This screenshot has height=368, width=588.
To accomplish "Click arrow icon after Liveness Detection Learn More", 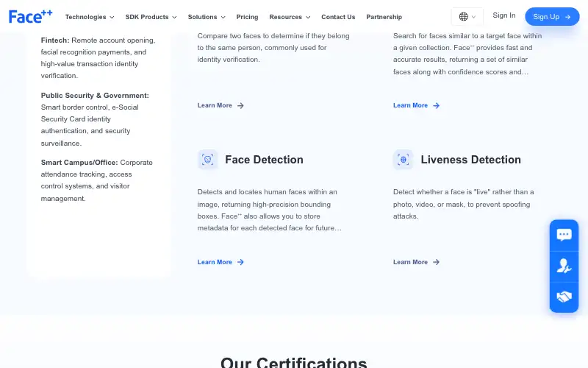I will (436, 262).
